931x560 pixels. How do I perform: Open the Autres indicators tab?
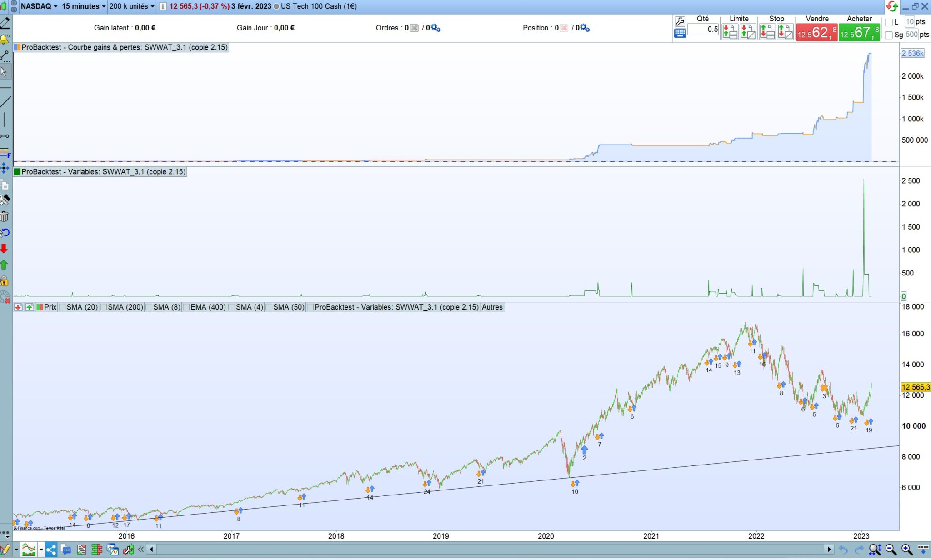(492, 307)
